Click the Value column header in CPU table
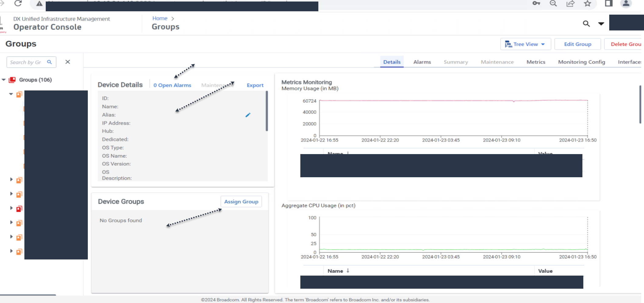644x303 pixels. click(545, 271)
